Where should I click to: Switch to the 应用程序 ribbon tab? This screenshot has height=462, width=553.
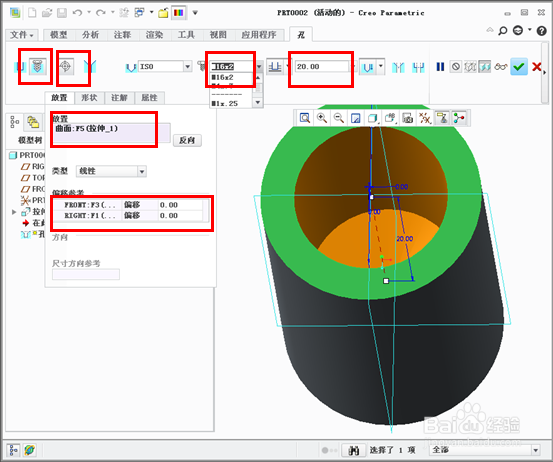(x=259, y=35)
